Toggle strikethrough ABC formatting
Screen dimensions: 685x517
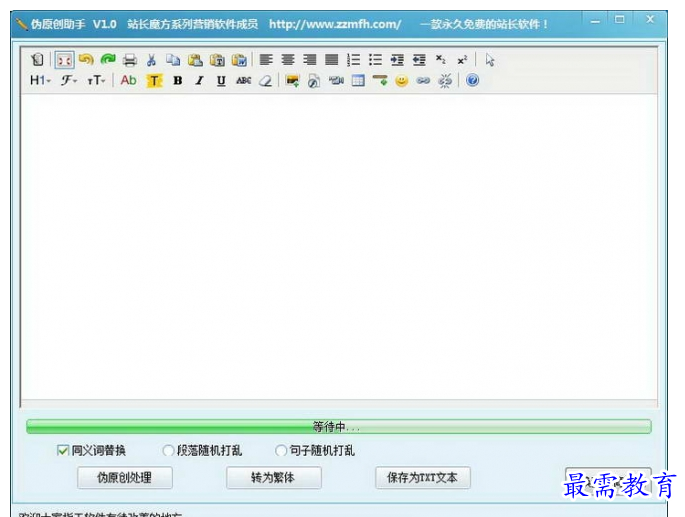tap(243, 80)
